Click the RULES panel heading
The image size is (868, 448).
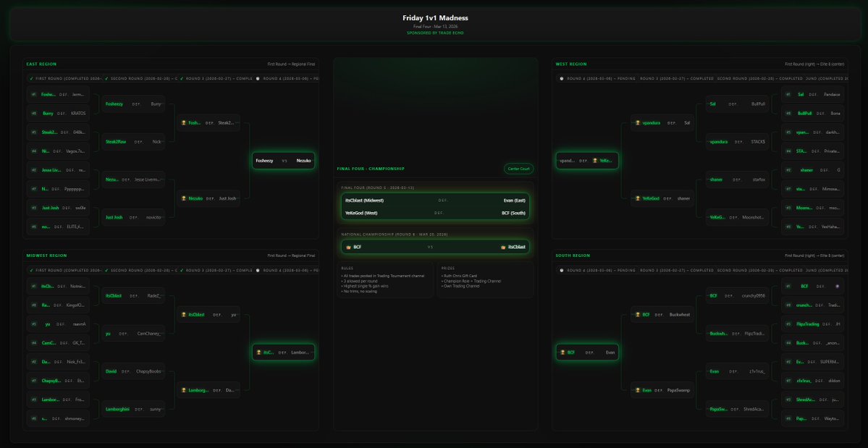tap(347, 269)
